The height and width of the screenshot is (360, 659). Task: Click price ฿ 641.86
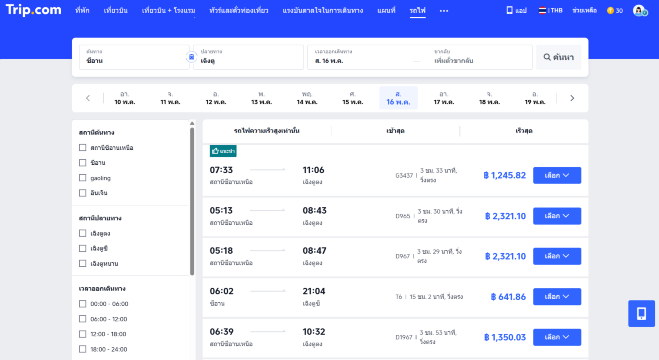click(x=508, y=297)
